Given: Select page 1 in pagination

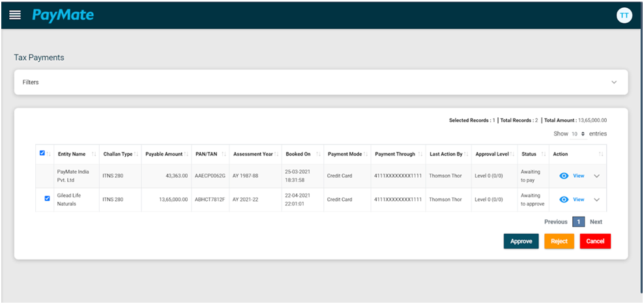Looking at the screenshot, I should 578,222.
